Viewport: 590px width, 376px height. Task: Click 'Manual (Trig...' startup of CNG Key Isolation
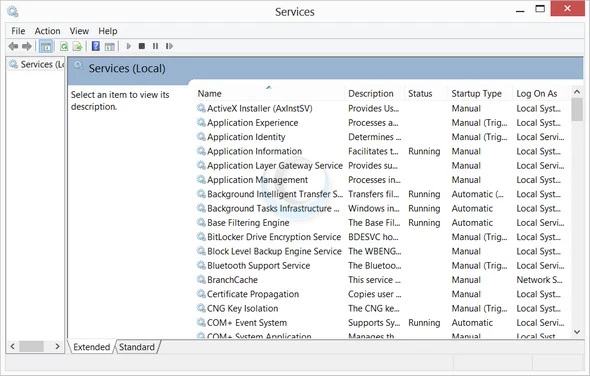tap(479, 309)
